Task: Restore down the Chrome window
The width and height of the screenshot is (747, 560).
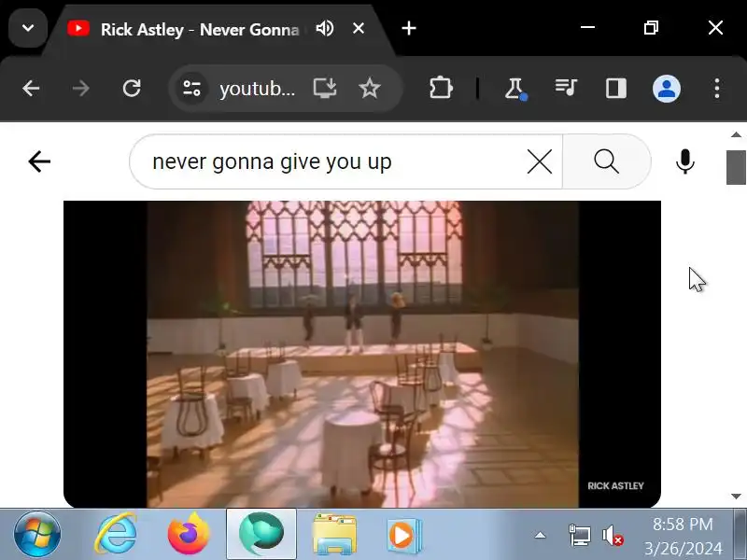Action: [x=651, y=28]
